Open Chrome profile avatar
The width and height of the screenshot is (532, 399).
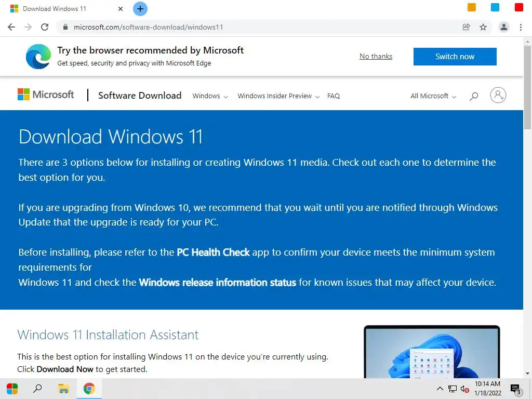pyautogui.click(x=504, y=27)
